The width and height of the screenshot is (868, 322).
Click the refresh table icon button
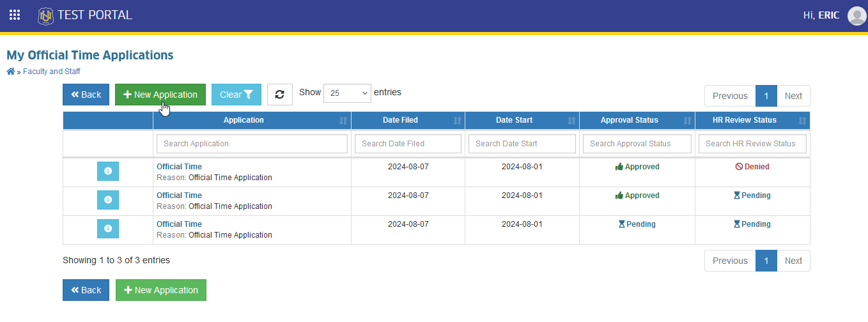(x=279, y=95)
